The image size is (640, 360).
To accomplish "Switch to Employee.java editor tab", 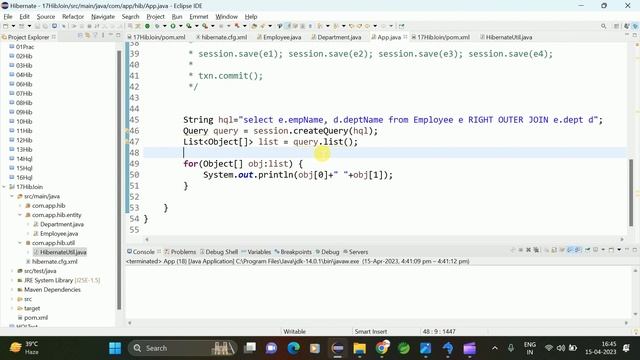I will [279, 37].
